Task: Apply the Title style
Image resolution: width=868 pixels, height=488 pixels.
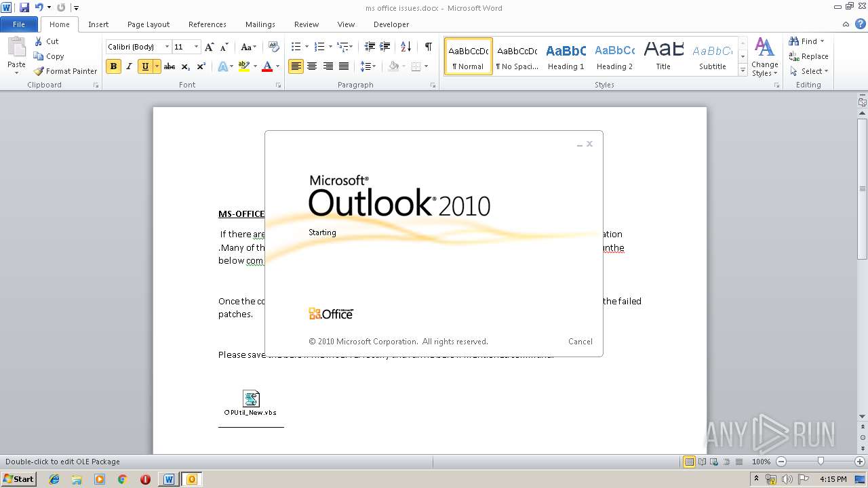Action: click(x=663, y=56)
